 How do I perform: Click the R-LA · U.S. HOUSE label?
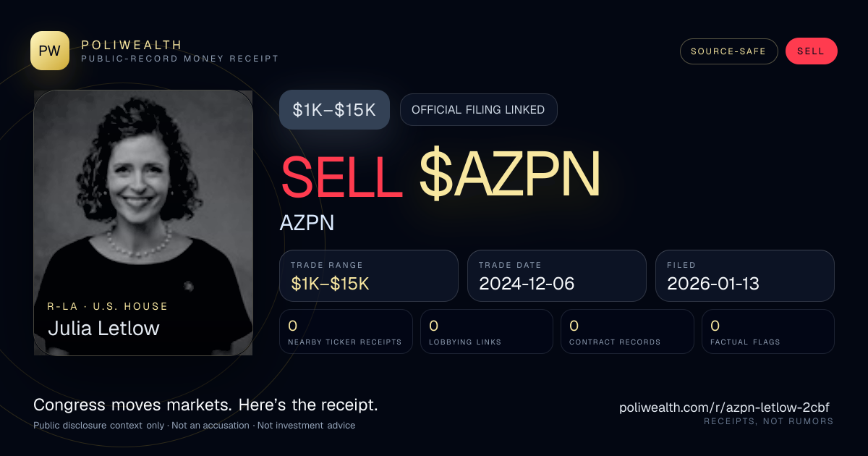(x=108, y=306)
